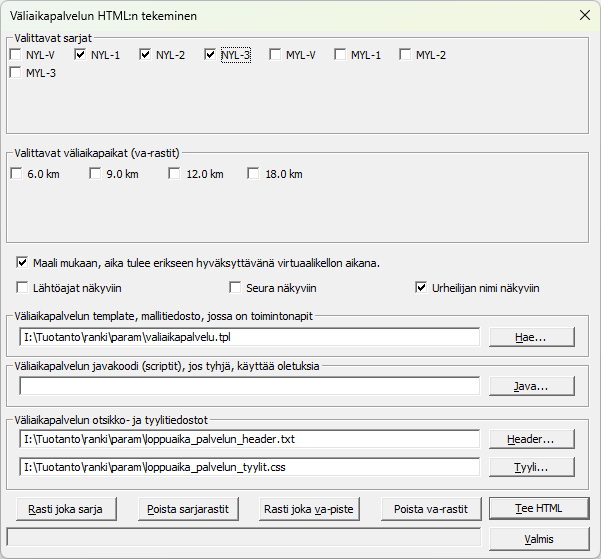Click Rasti joka sarja button
The width and height of the screenshot is (601, 559).
[x=67, y=508]
